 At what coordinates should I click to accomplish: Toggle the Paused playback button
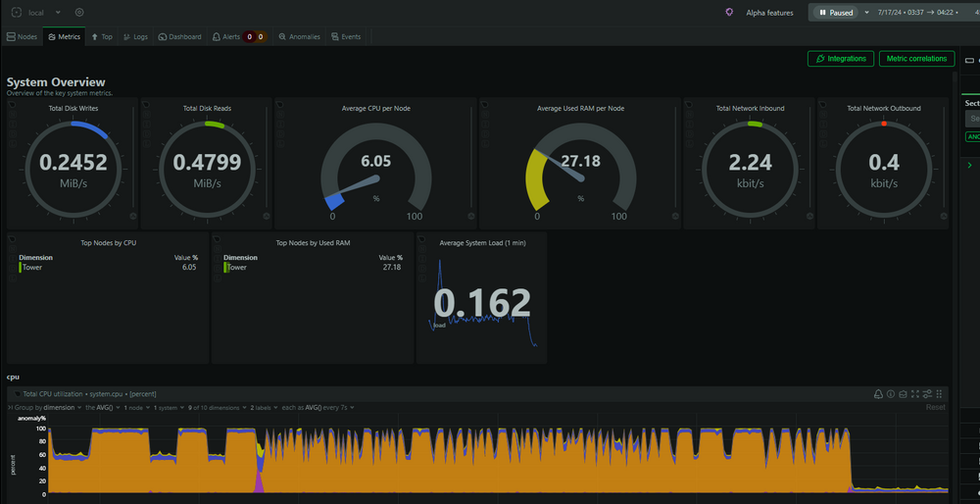point(836,13)
